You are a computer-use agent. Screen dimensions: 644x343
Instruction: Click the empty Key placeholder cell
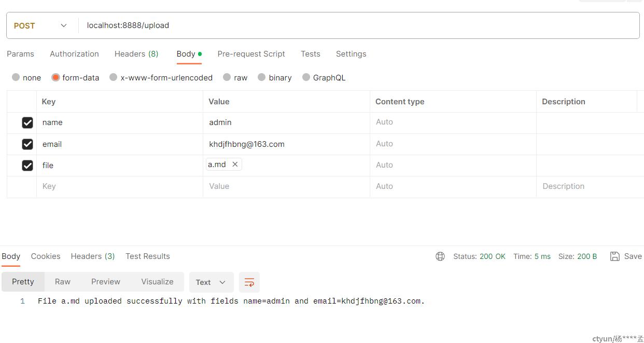(x=120, y=186)
